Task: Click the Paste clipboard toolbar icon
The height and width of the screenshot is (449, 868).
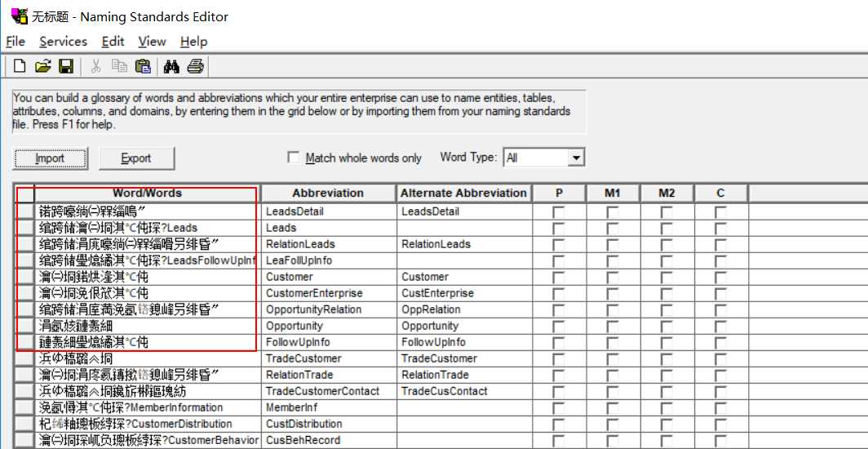Action: (143, 67)
